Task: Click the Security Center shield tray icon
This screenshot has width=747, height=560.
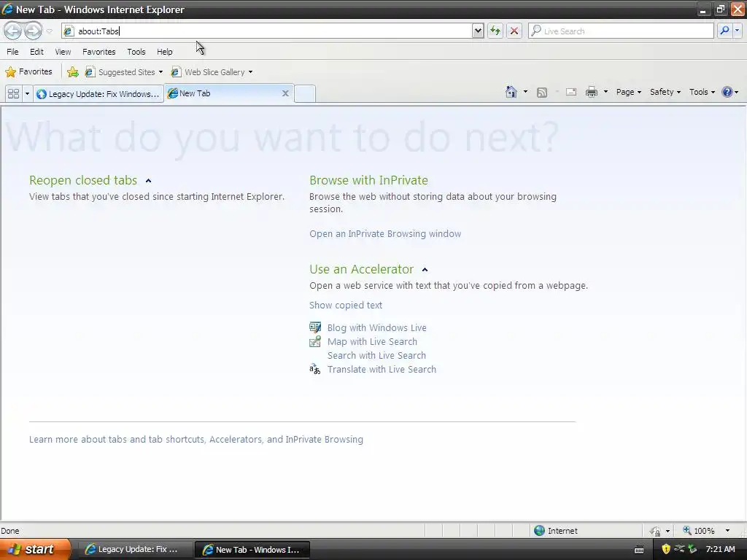Action: pyautogui.click(x=666, y=549)
